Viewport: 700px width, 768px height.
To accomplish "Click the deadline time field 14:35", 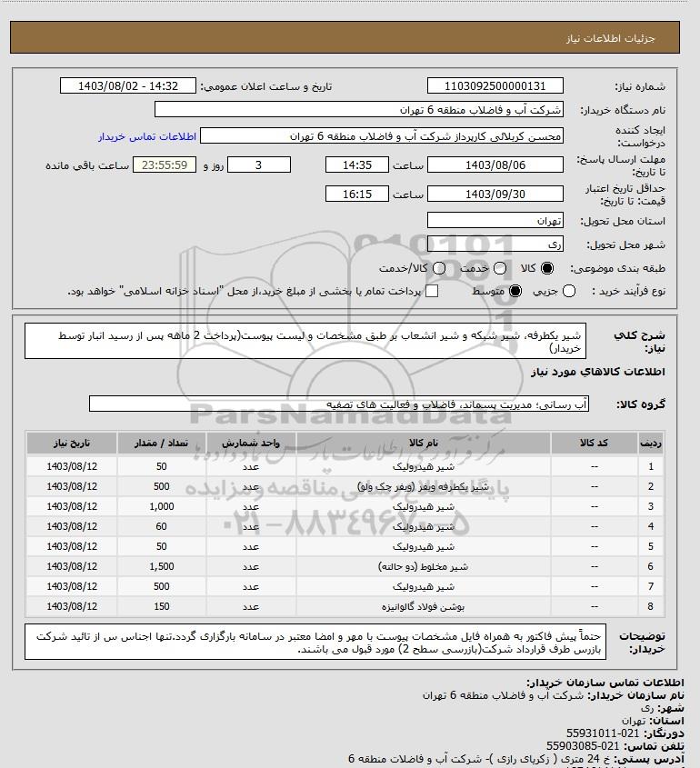I will (357, 165).
